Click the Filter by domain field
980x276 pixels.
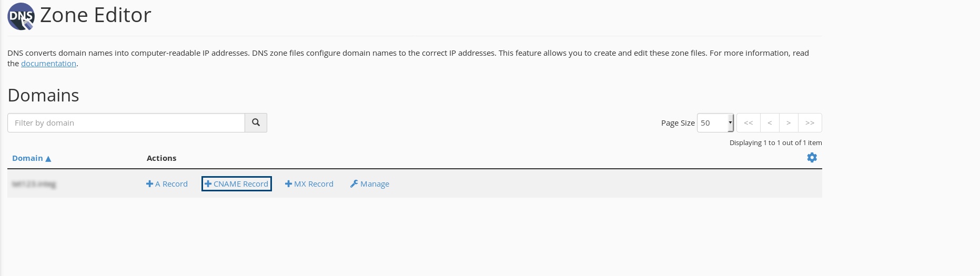126,123
